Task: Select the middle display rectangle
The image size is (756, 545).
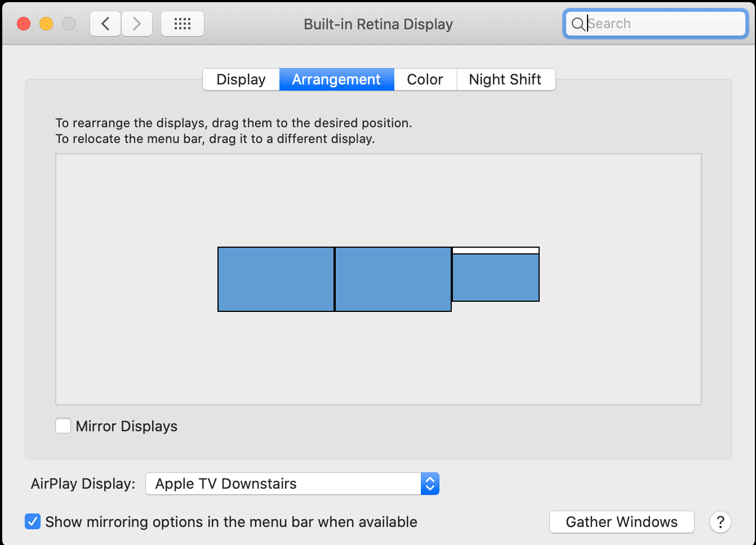Action: click(x=393, y=279)
